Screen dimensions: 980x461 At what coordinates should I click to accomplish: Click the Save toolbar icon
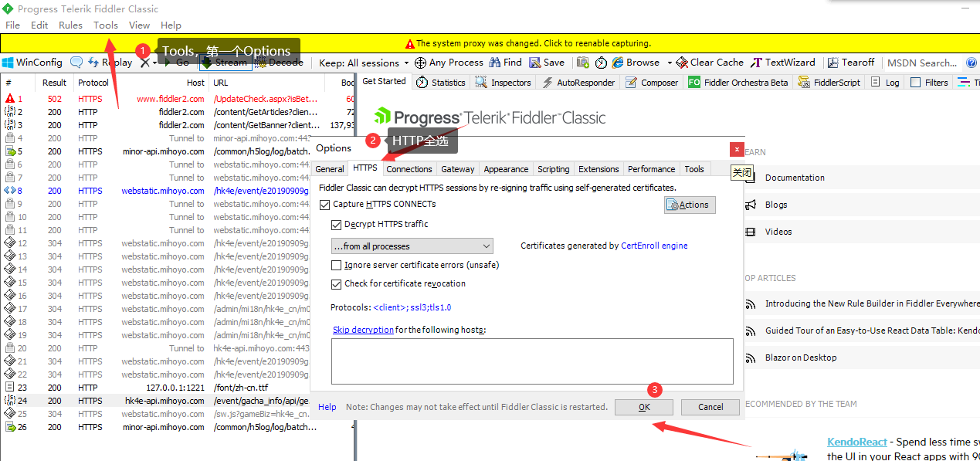point(535,63)
